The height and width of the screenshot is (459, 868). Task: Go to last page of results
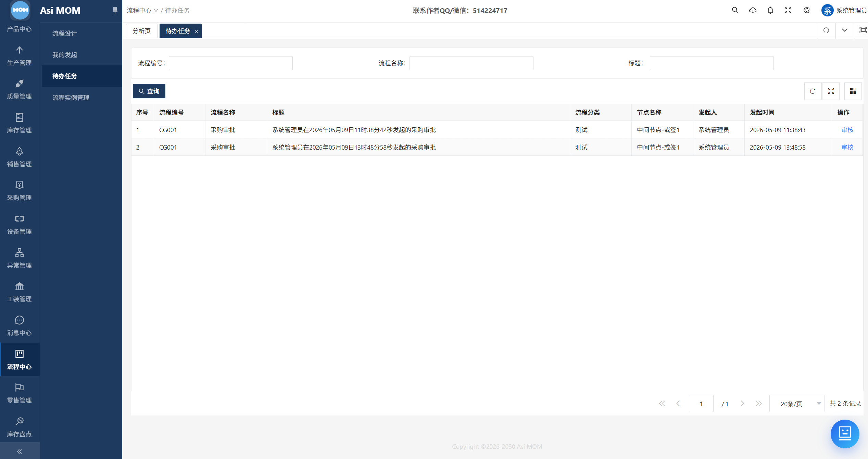[759, 404]
